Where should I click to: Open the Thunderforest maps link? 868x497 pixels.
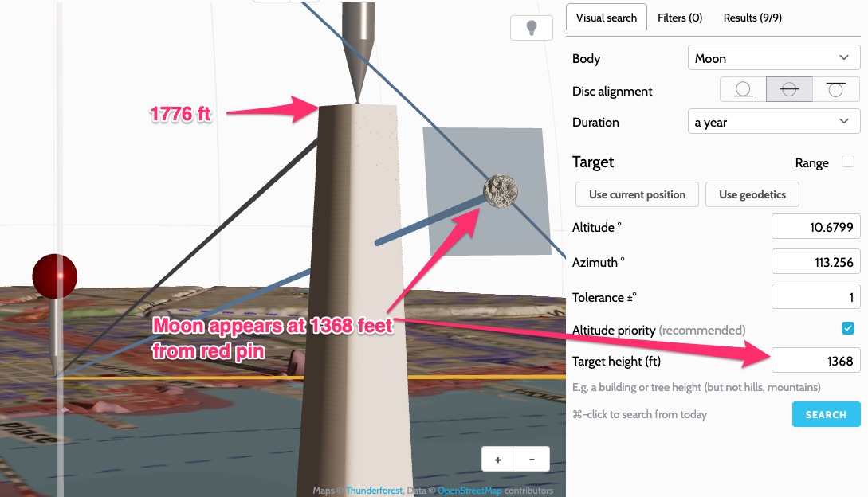pos(374,491)
